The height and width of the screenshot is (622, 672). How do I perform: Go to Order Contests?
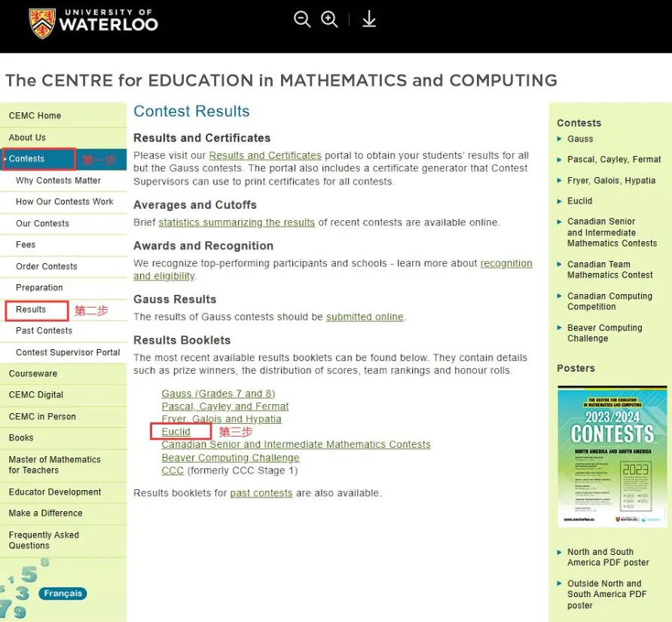click(x=46, y=266)
